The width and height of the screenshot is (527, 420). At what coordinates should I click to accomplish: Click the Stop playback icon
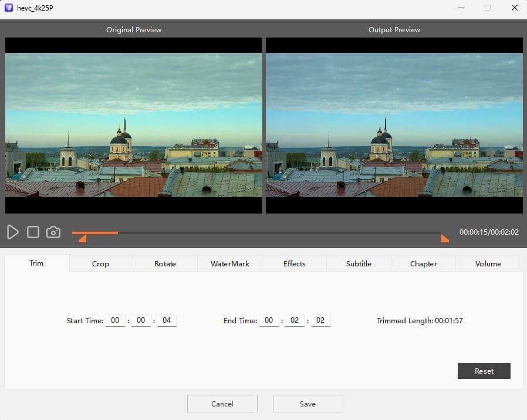pos(33,232)
